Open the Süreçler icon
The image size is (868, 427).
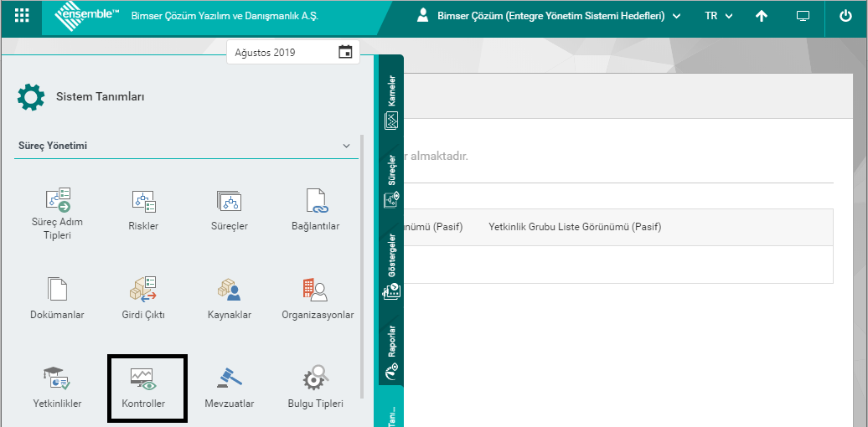pos(228,201)
